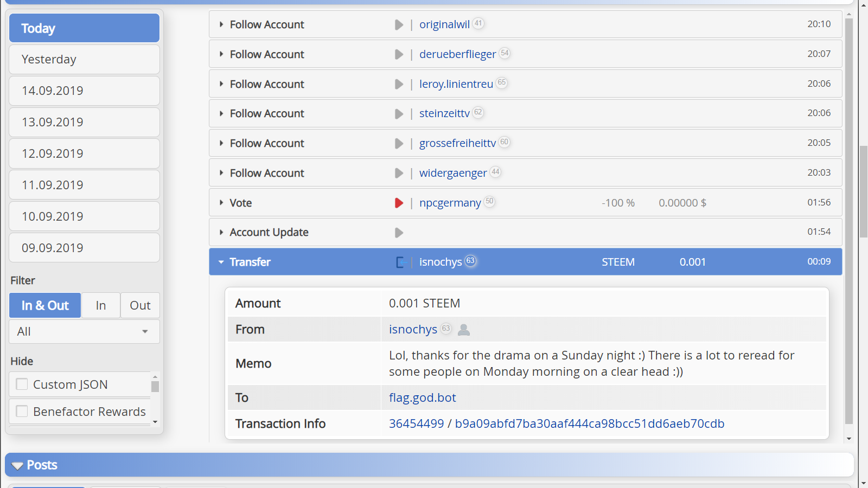Open the All filter dropdown
Viewport: 868px width, 488px height.
84,332
